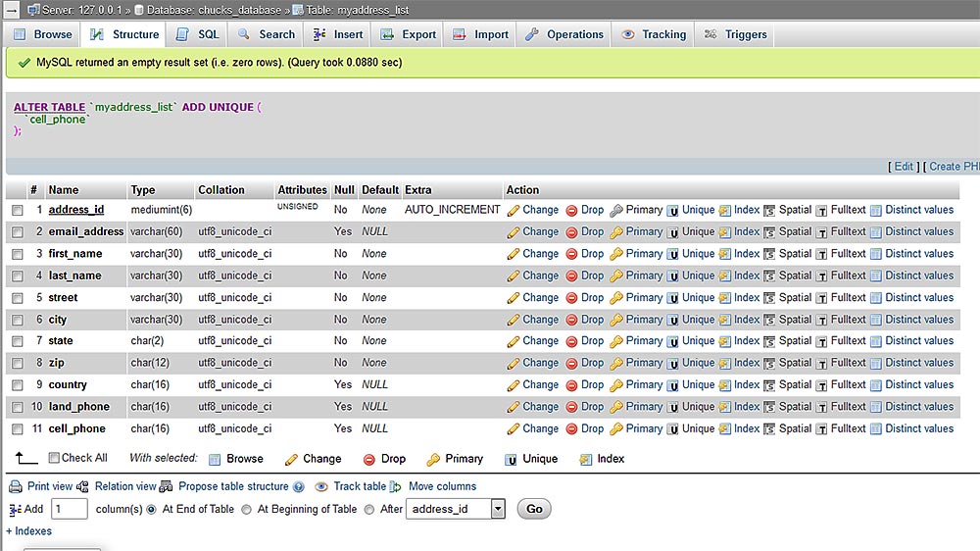Check the first_name row checkbox

tap(17, 254)
